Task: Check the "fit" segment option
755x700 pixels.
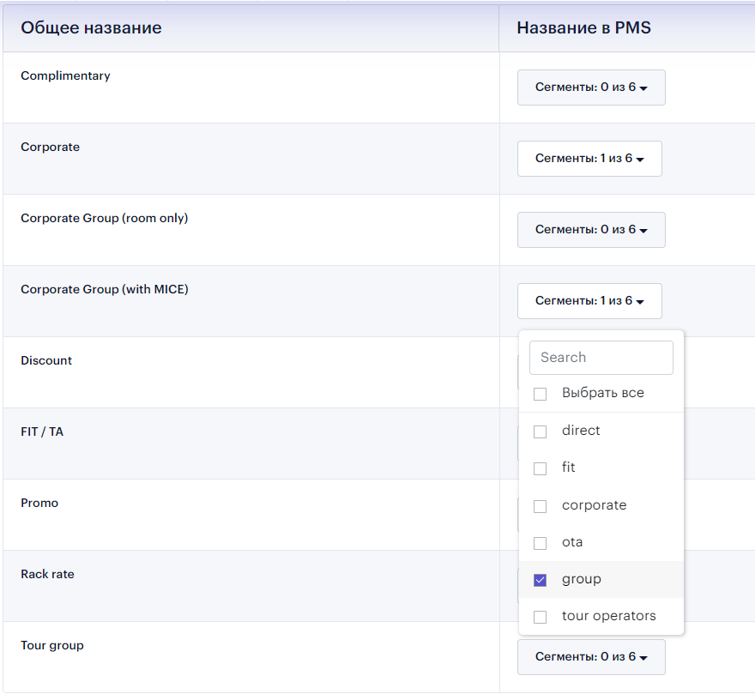Action: point(540,468)
